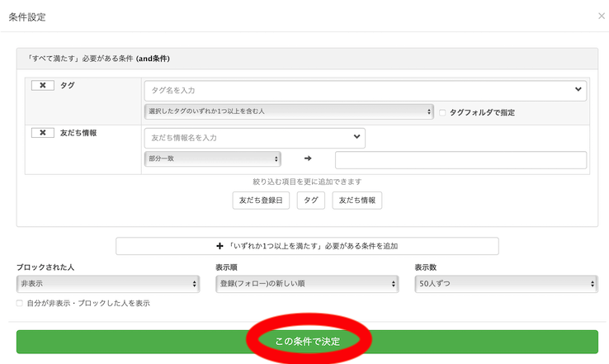
Task: Close the 条件設定 dialog
Action: pyautogui.click(x=599, y=16)
